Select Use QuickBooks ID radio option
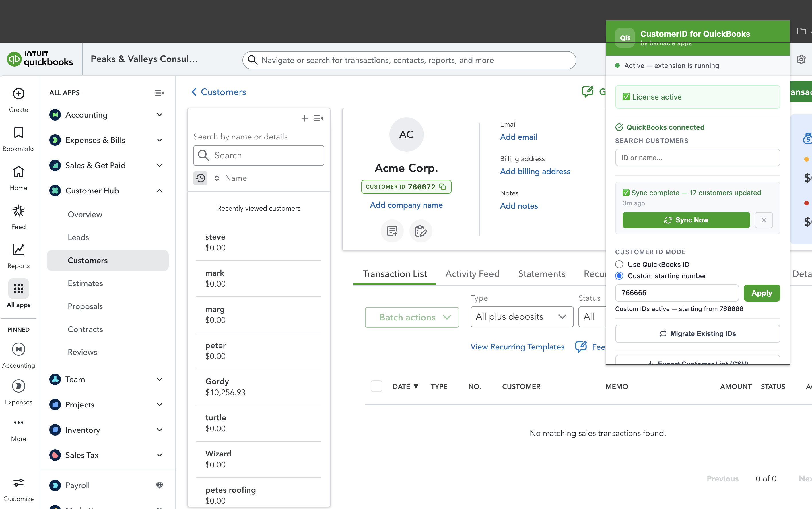Image resolution: width=812 pixels, height=509 pixels. 619,264
